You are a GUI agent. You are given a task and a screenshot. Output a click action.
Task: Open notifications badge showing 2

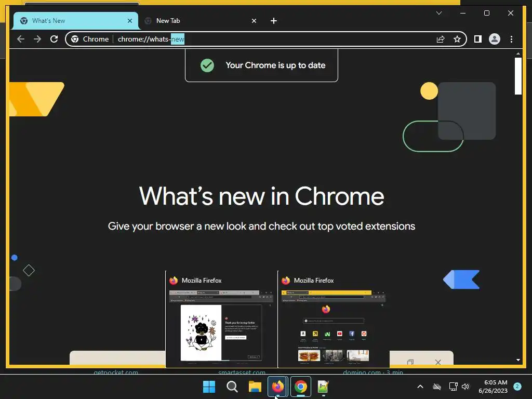coord(517,386)
